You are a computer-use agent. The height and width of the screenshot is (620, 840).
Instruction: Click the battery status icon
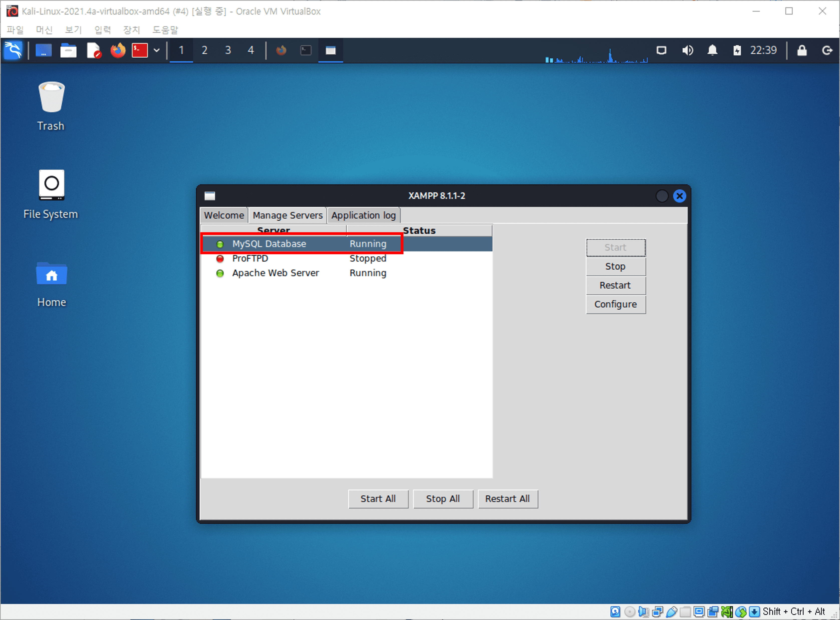click(x=737, y=50)
